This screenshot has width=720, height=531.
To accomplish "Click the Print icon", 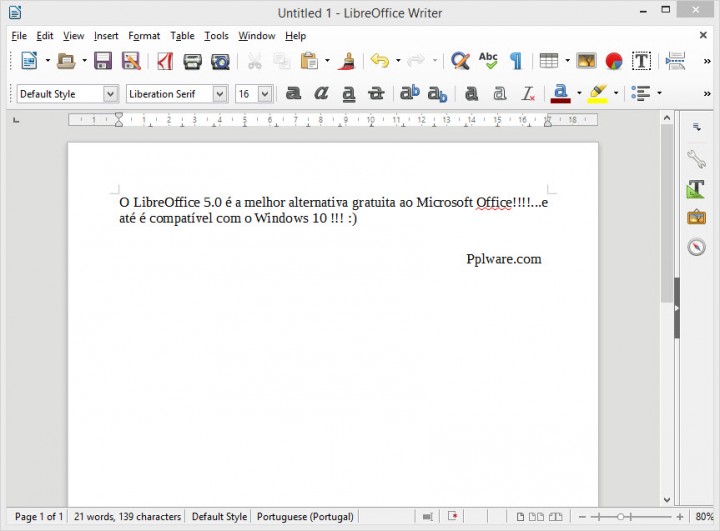I will 192,61.
